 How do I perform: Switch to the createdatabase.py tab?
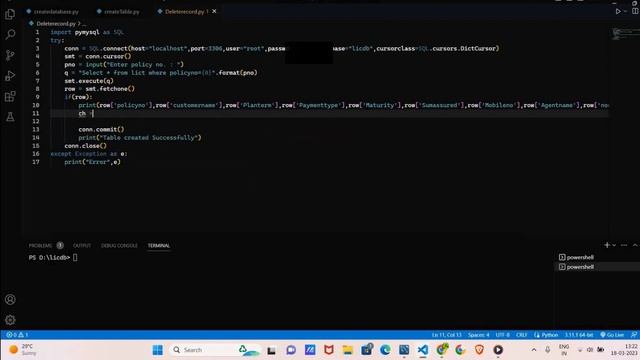point(53,12)
